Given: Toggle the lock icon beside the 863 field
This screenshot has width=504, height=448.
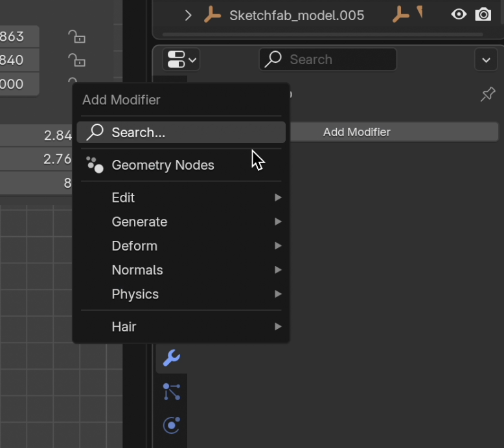Looking at the screenshot, I should tap(76, 37).
